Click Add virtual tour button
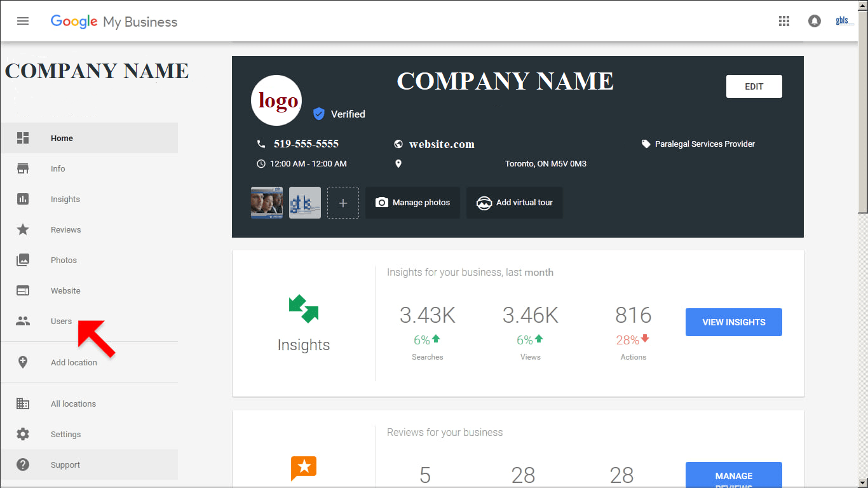This screenshot has width=868, height=488. [515, 203]
